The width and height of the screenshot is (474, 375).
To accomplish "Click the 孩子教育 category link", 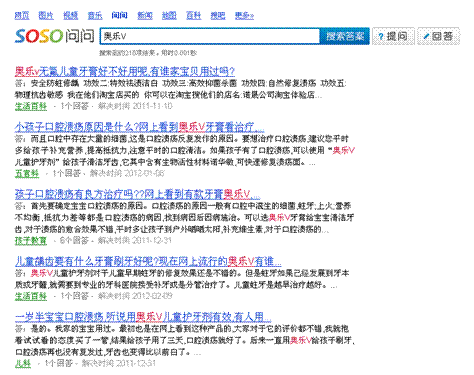I will (31, 240).
